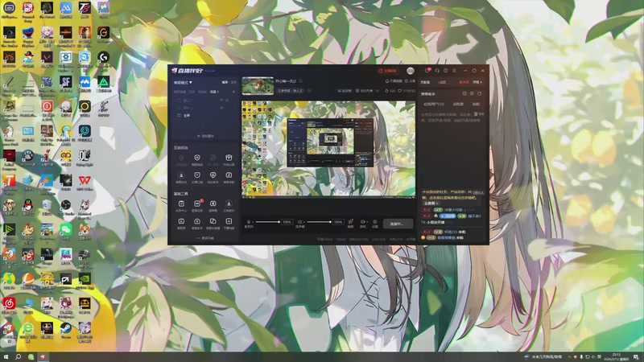Toggle visibility of the first window source
The height and width of the screenshot is (362, 644).
tap(227, 101)
